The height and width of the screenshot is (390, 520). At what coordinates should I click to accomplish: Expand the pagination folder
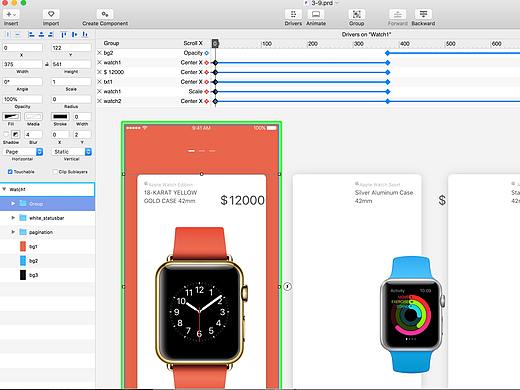(13, 232)
